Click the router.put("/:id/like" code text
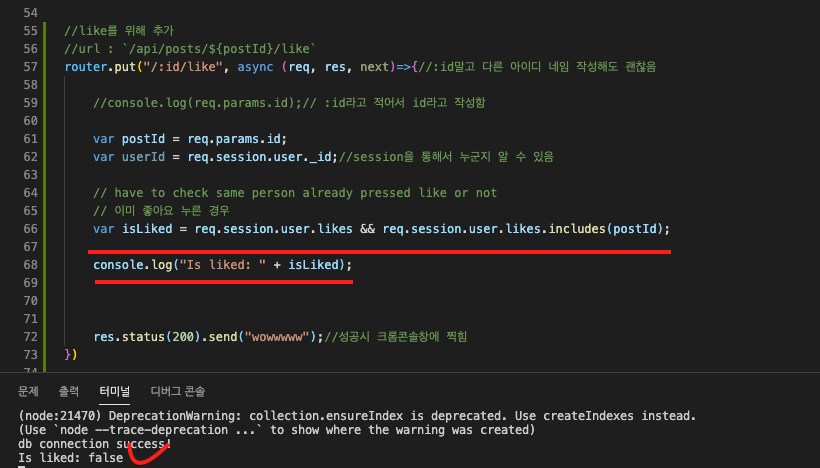 click(x=144, y=67)
